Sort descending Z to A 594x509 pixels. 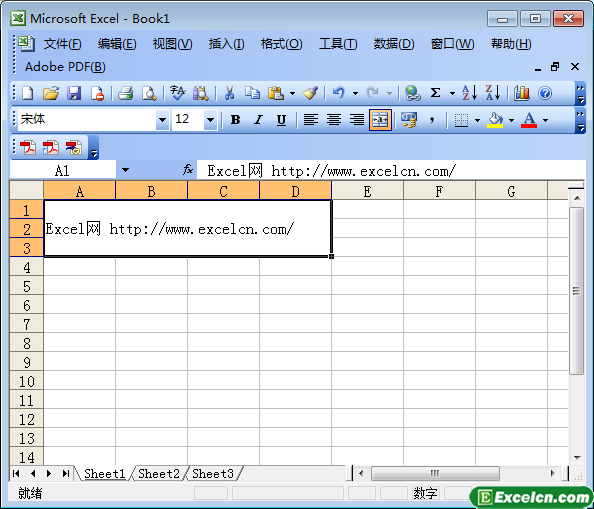pyautogui.click(x=493, y=93)
